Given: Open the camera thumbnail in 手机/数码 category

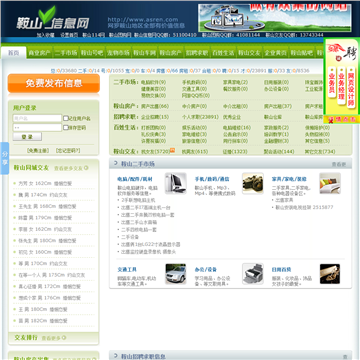Looking at the screenshot, I should point(253,183).
